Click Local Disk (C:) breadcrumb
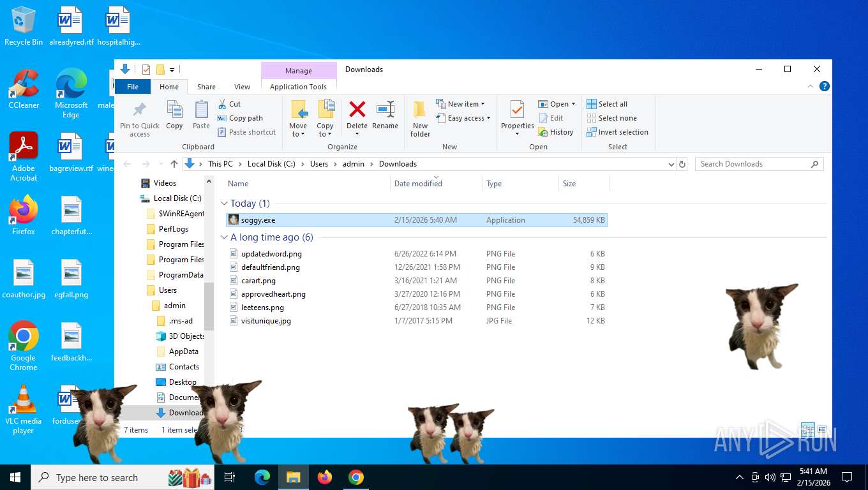 (271, 164)
